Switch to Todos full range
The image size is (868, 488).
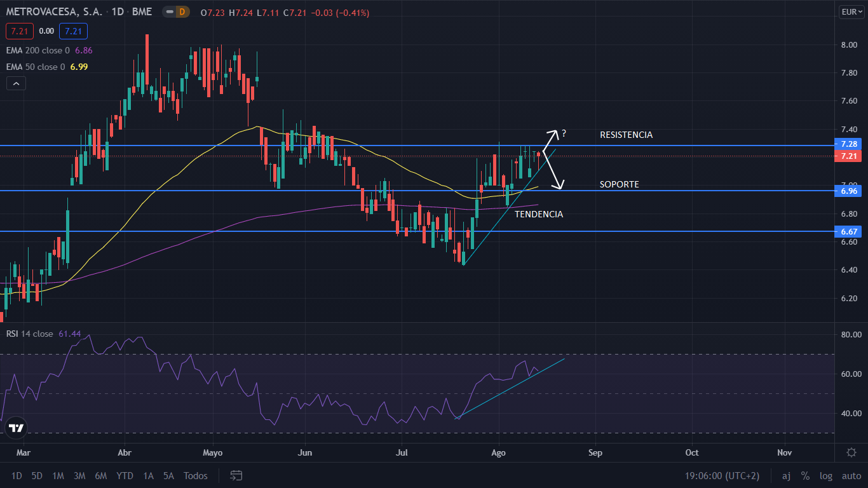pos(195,476)
